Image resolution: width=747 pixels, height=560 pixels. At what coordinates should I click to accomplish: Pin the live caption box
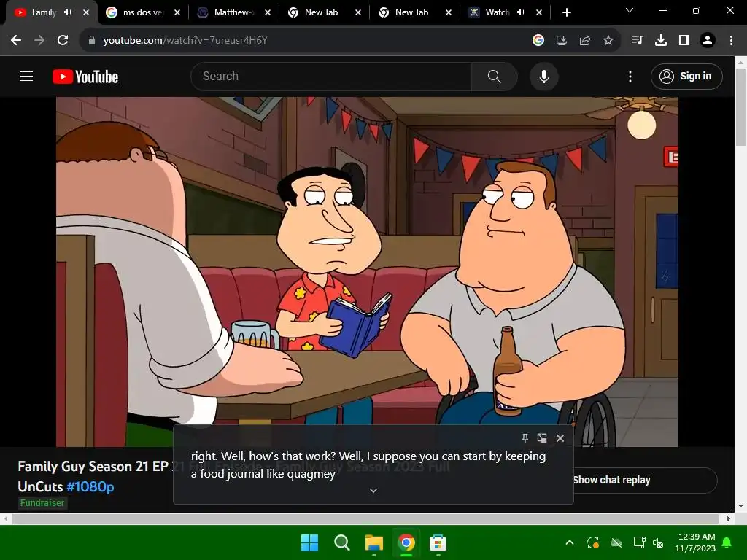(x=525, y=438)
